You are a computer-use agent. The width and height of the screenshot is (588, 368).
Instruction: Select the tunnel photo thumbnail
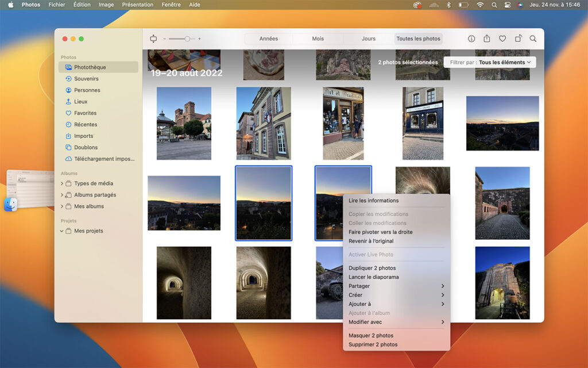point(183,282)
